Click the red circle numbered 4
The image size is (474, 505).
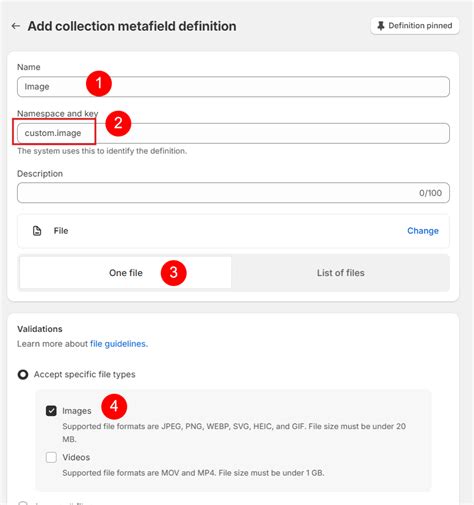coord(114,407)
